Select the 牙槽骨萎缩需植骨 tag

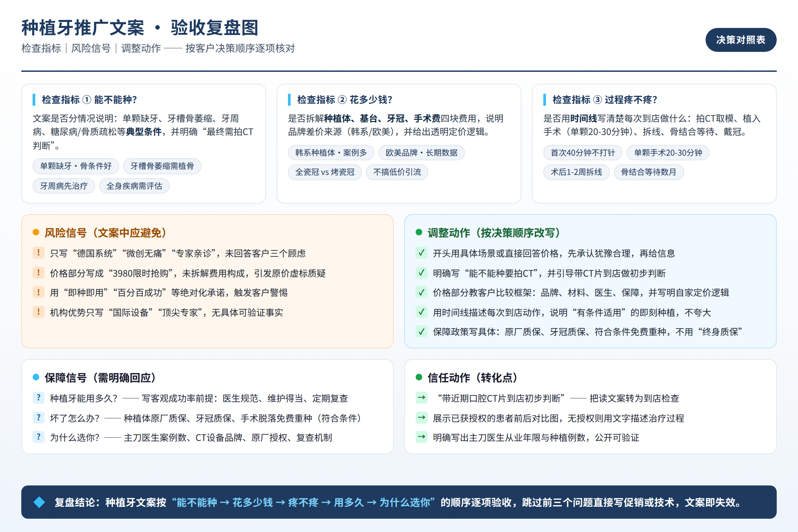162,166
